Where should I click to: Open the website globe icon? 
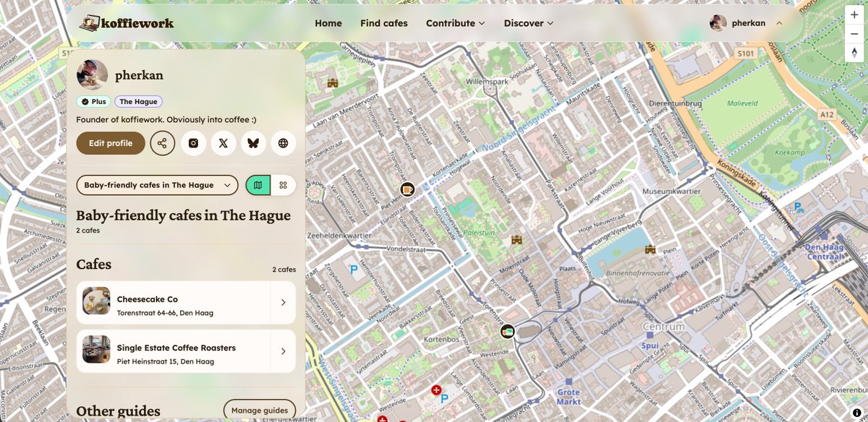[284, 143]
